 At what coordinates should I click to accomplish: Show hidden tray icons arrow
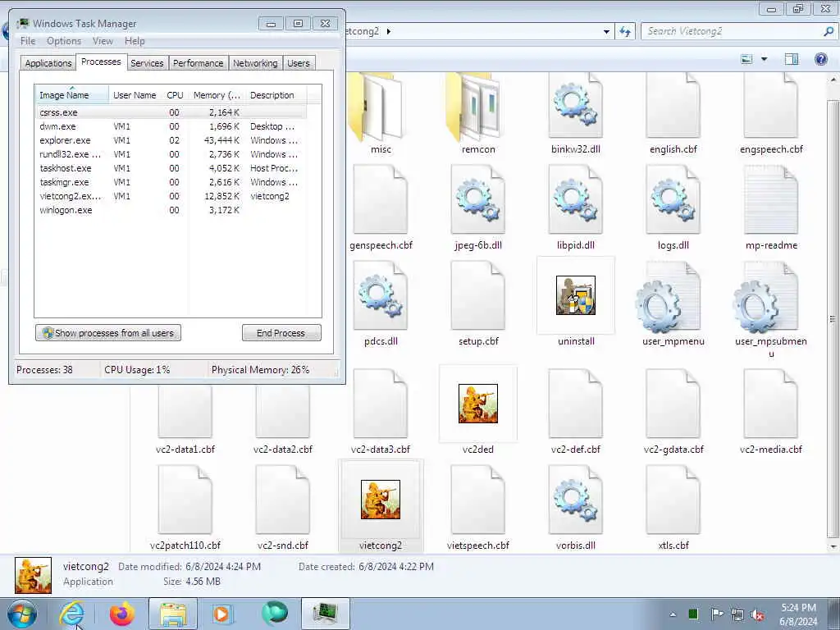pyautogui.click(x=673, y=614)
